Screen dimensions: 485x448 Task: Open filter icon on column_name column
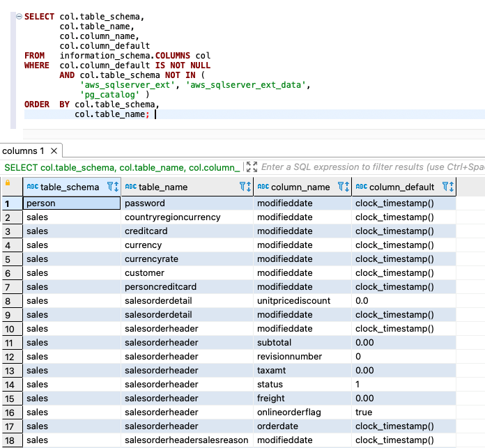pos(341,187)
